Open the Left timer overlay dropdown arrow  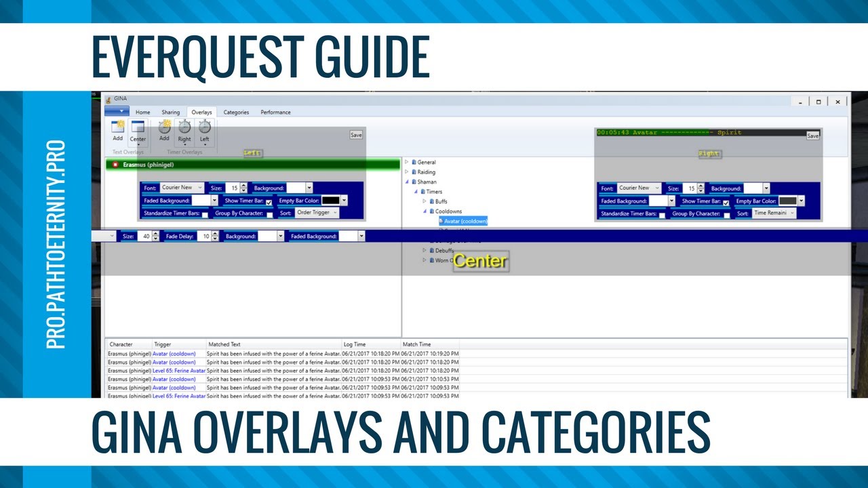(x=204, y=144)
